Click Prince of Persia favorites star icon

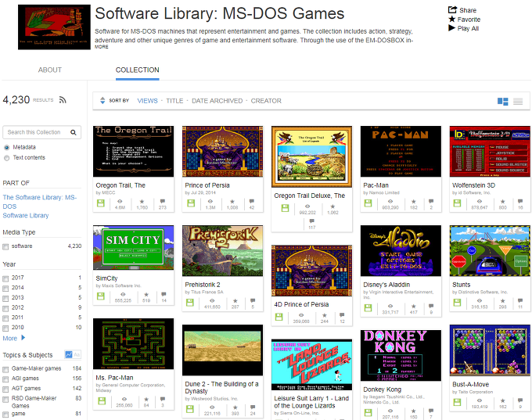232,202
